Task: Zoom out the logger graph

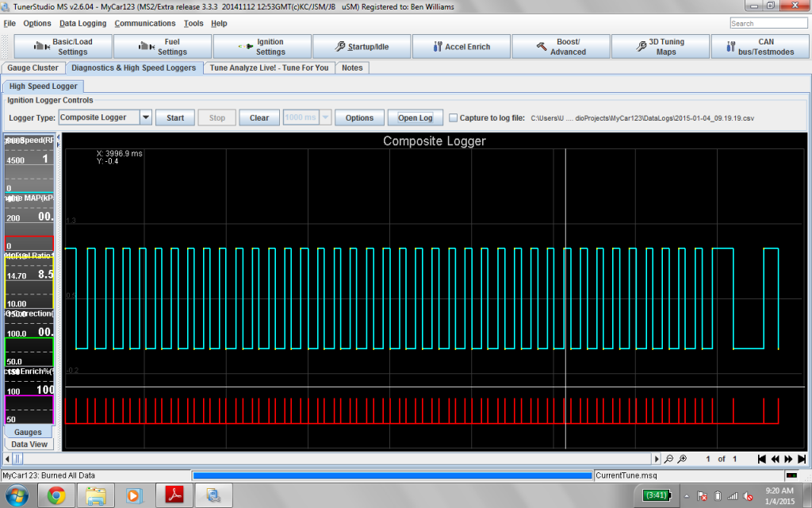Action: (x=669, y=459)
